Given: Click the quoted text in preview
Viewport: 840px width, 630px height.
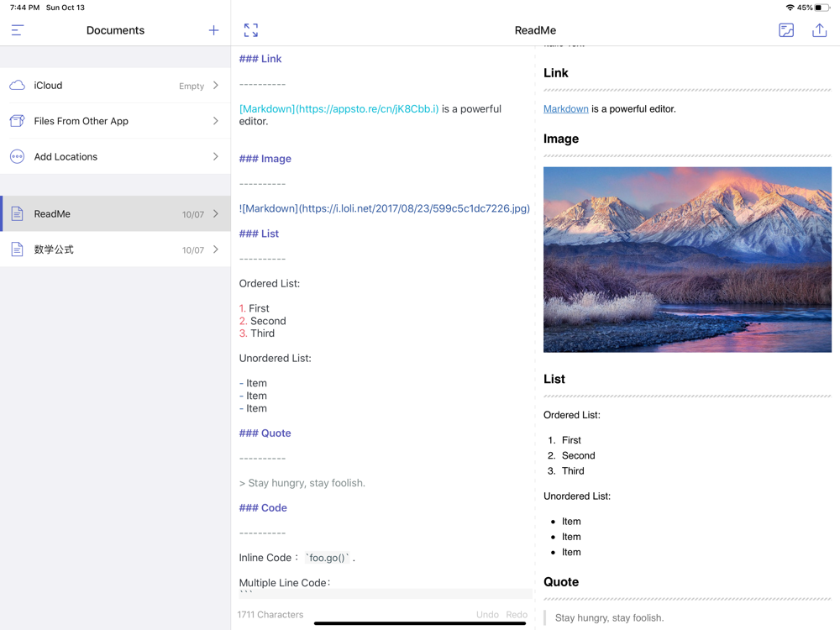Looking at the screenshot, I should (609, 617).
